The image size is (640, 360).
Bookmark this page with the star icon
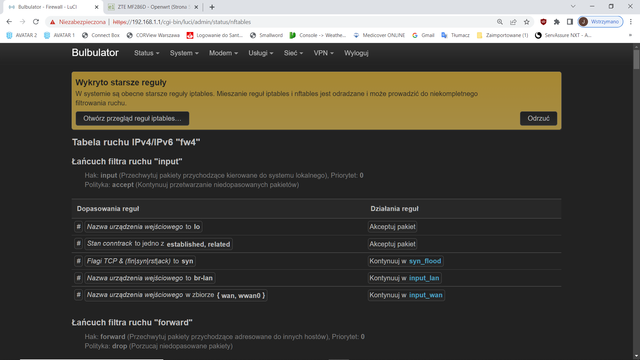click(x=527, y=22)
